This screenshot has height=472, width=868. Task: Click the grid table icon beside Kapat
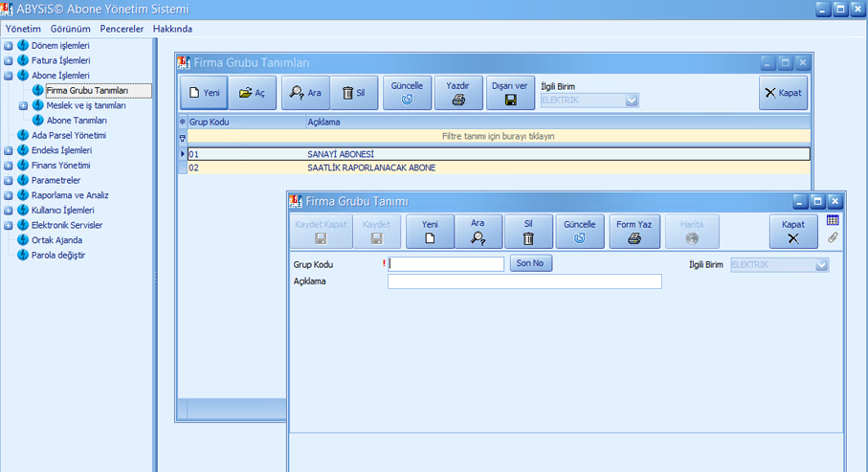pos(833,220)
